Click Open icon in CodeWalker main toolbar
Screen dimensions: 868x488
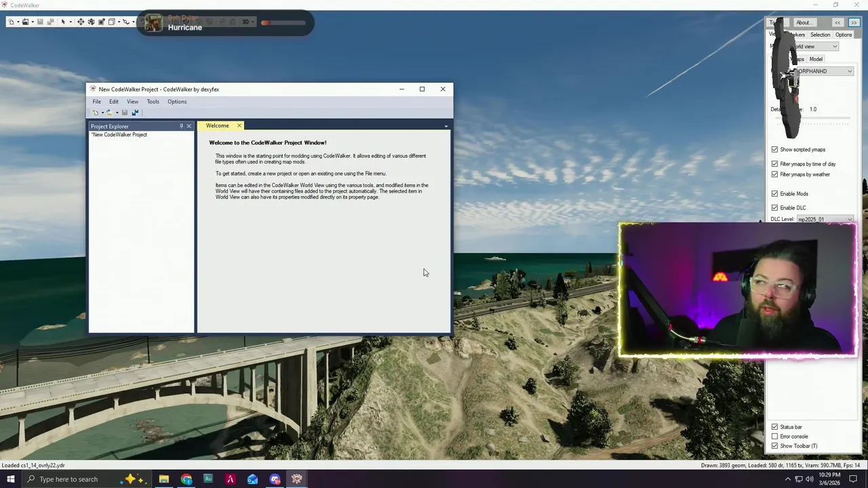(25, 22)
